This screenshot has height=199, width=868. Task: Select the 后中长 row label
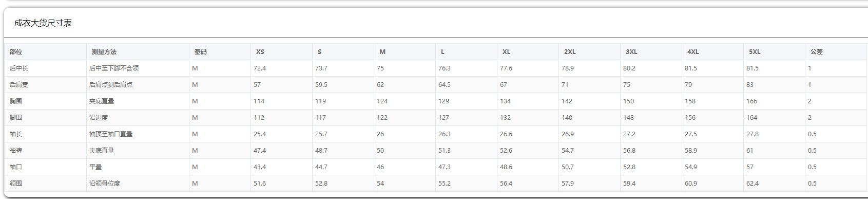coord(19,68)
